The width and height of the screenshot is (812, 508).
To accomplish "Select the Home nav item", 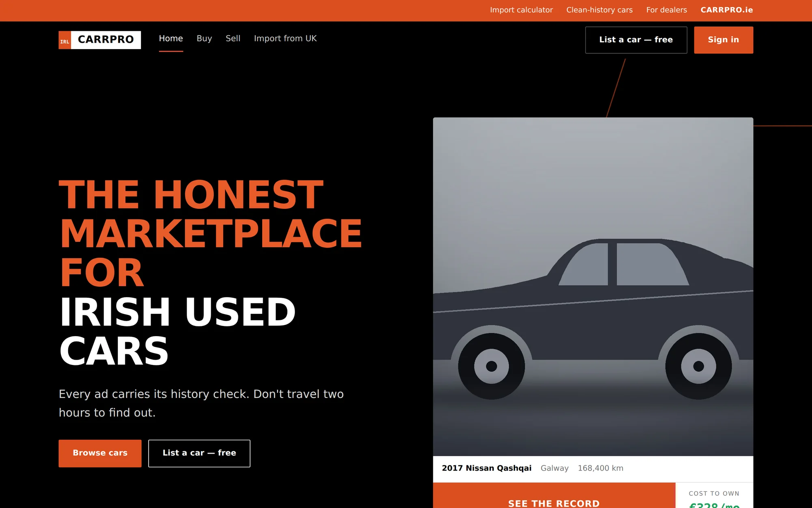I will 171,39.
